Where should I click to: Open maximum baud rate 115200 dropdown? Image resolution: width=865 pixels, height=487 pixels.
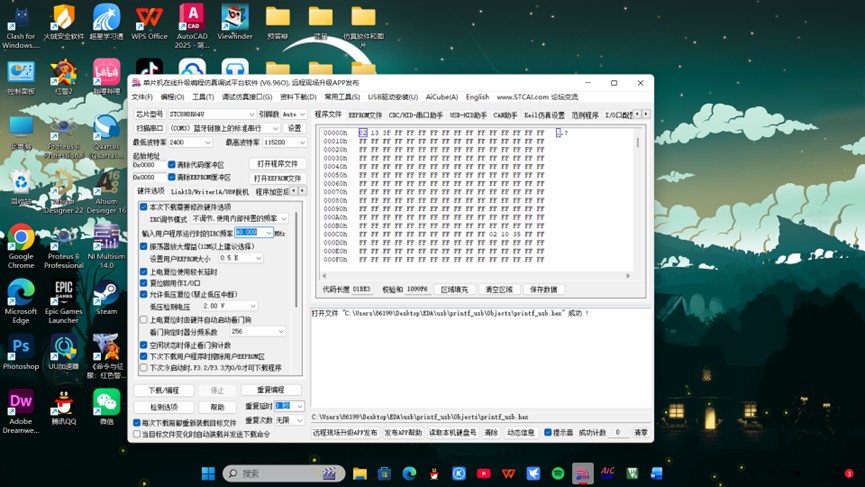[x=285, y=142]
